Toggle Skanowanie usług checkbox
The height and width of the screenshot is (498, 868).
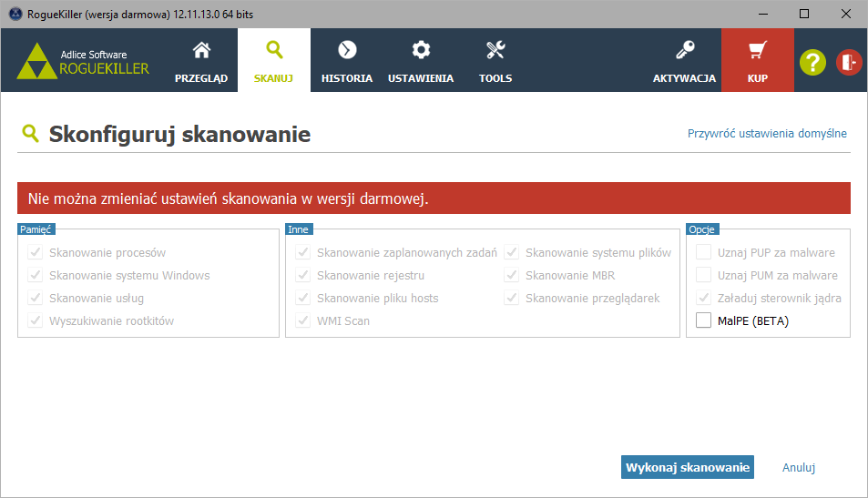point(36,298)
